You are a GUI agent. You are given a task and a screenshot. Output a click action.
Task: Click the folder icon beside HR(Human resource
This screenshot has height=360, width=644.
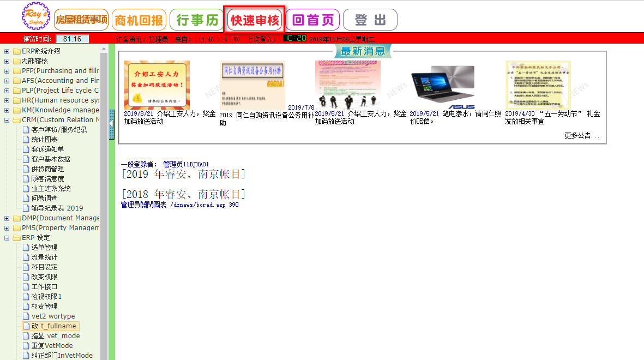pos(17,100)
